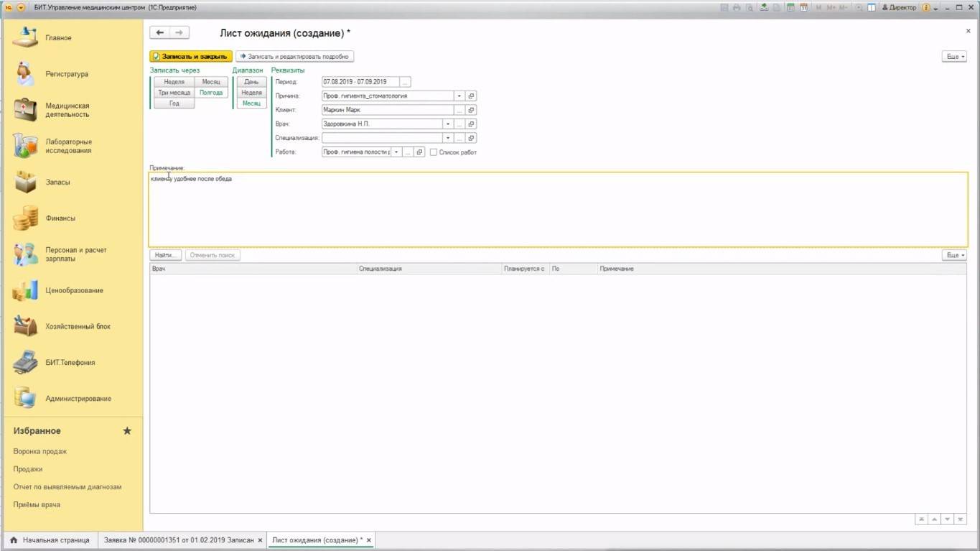Click the back navigation arrow
980x551 pixels.
[x=160, y=33]
